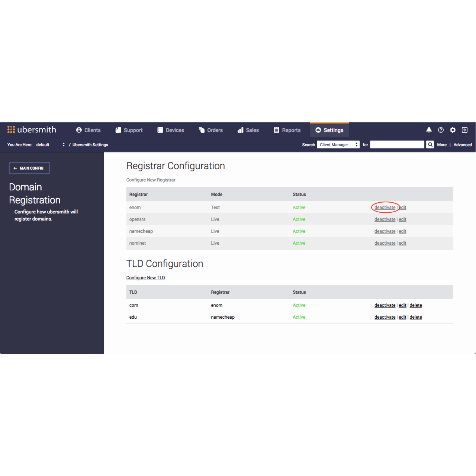The width and height of the screenshot is (476, 476).
Task: Click the MAIN CONFIG button
Action: pos(29,168)
